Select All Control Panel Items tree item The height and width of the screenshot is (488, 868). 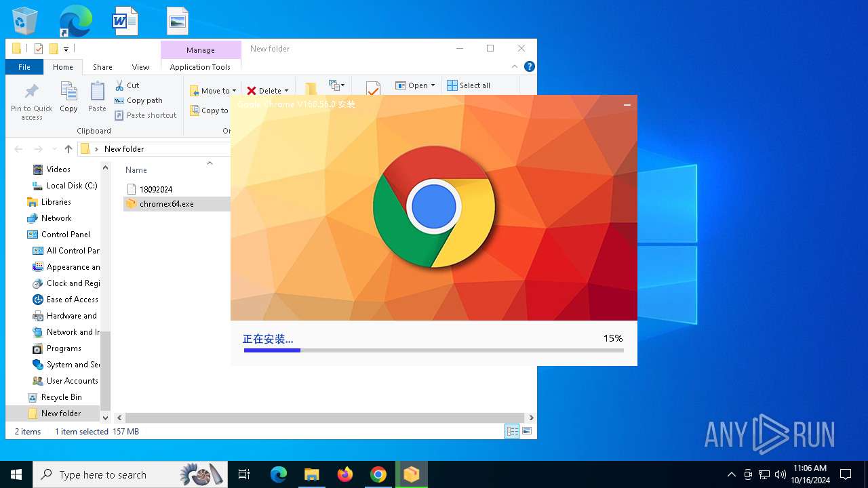tap(73, 251)
